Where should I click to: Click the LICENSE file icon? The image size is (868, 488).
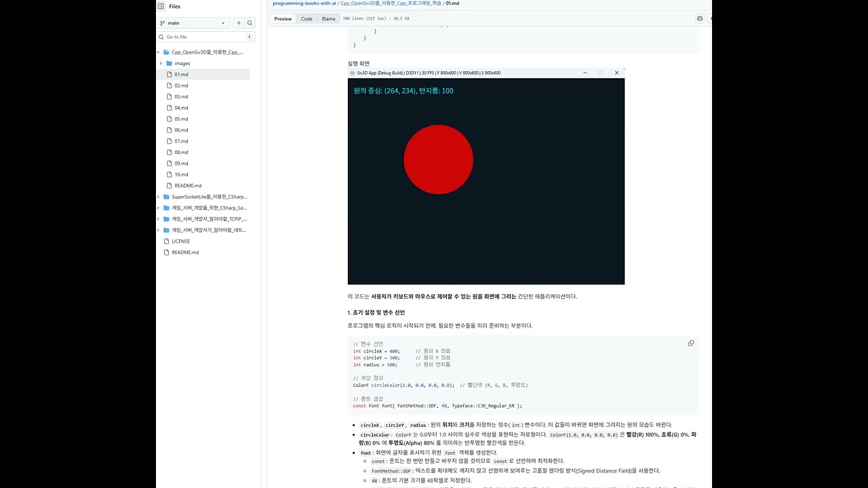click(166, 241)
